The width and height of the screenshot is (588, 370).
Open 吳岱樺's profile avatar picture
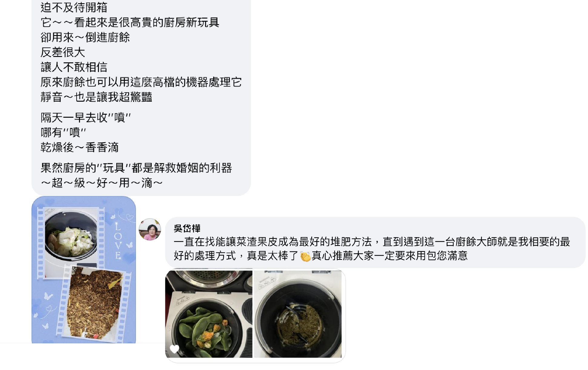tap(150, 229)
